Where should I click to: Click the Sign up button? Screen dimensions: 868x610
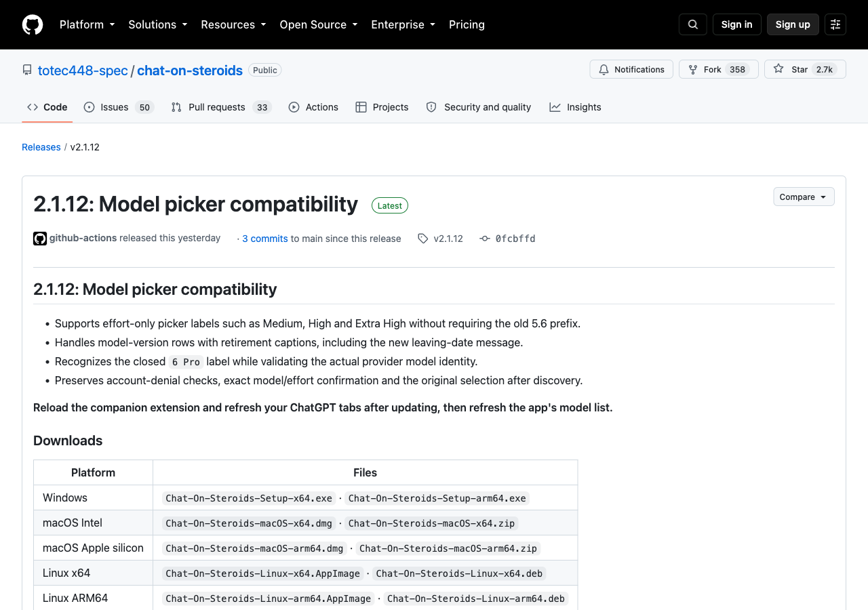click(793, 24)
